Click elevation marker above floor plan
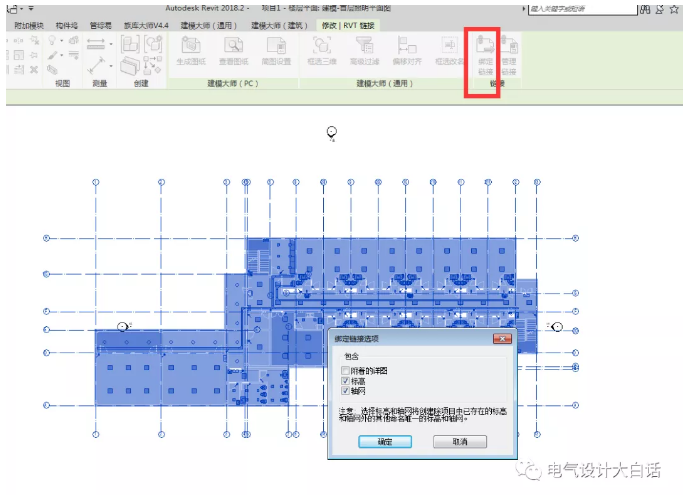This screenshot has height=495, width=687. 332,132
